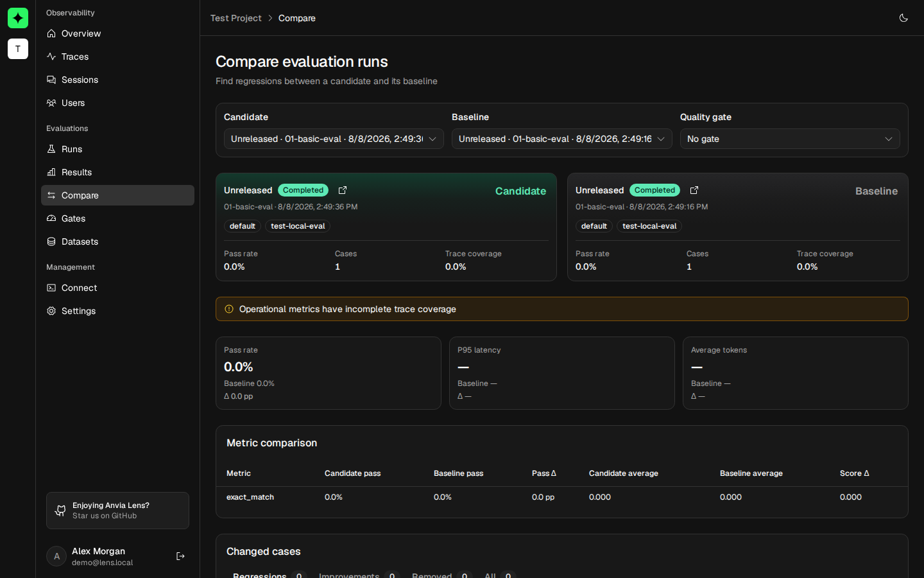
Task: Click the P95 latency summary card
Action: (562, 373)
